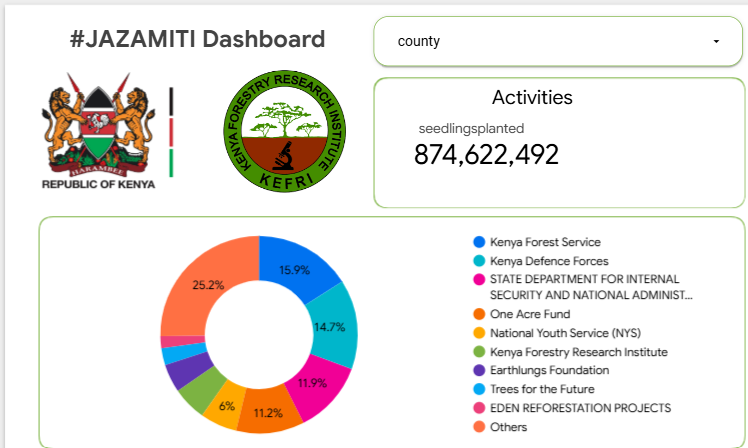This screenshot has height=448, width=748.
Task: Click Kenya Defence Forces teal legend dot
Action: pos(479,261)
